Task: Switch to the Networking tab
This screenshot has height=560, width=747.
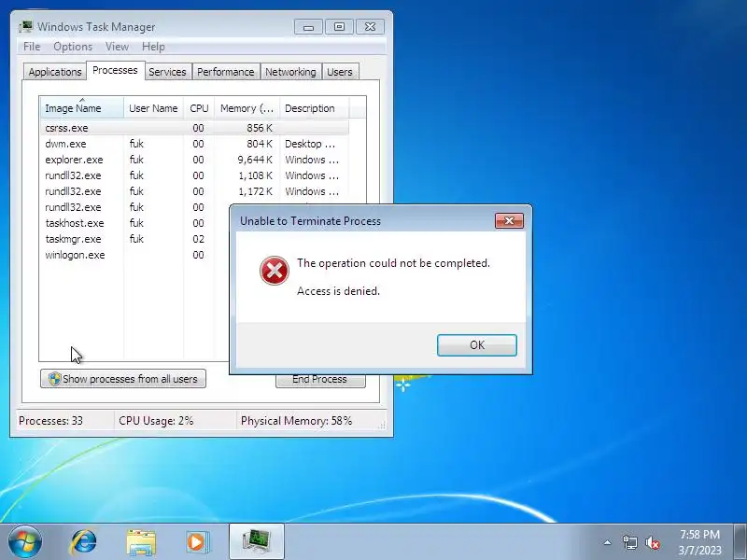Action: [290, 72]
